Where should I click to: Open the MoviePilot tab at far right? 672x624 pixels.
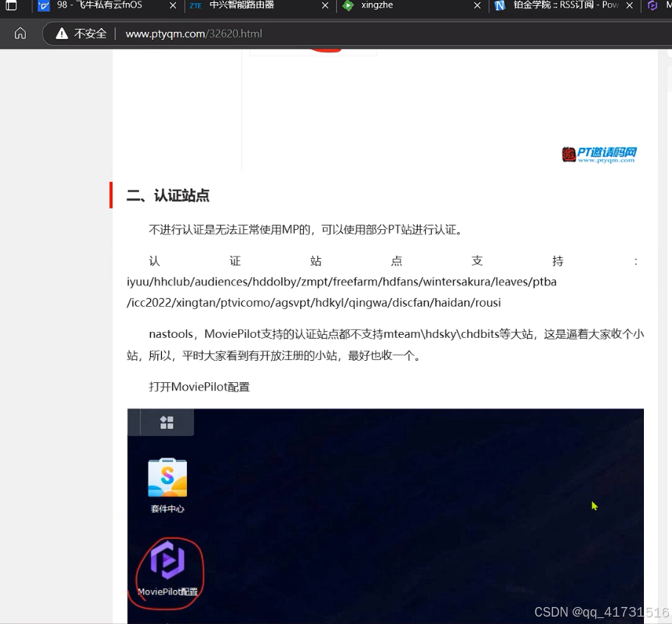(x=658, y=6)
